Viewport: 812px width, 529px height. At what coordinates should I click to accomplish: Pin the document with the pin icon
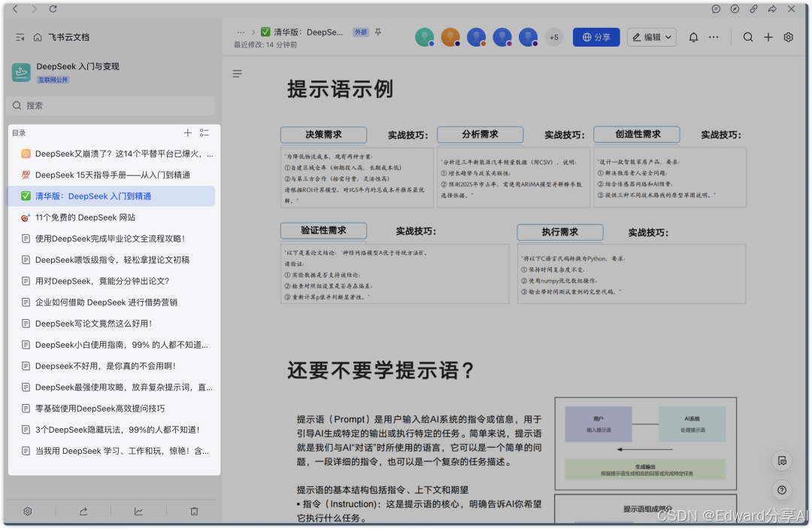tap(378, 32)
